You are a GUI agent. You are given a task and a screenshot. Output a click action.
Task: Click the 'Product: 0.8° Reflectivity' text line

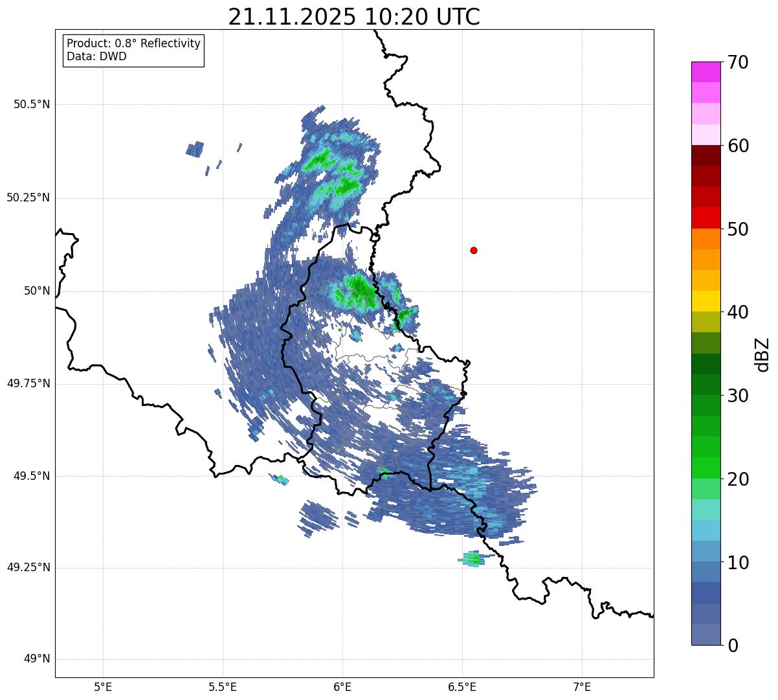coord(134,43)
